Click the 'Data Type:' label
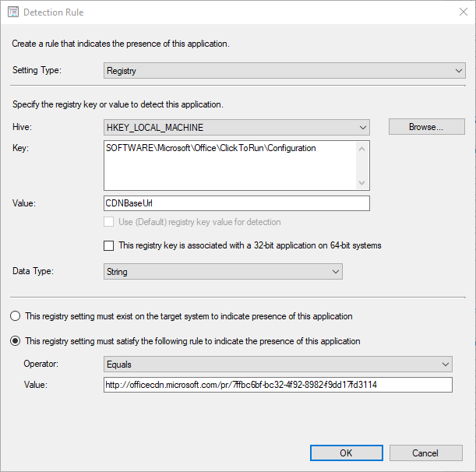Viewport: 476px width, 472px height. pyautogui.click(x=33, y=271)
